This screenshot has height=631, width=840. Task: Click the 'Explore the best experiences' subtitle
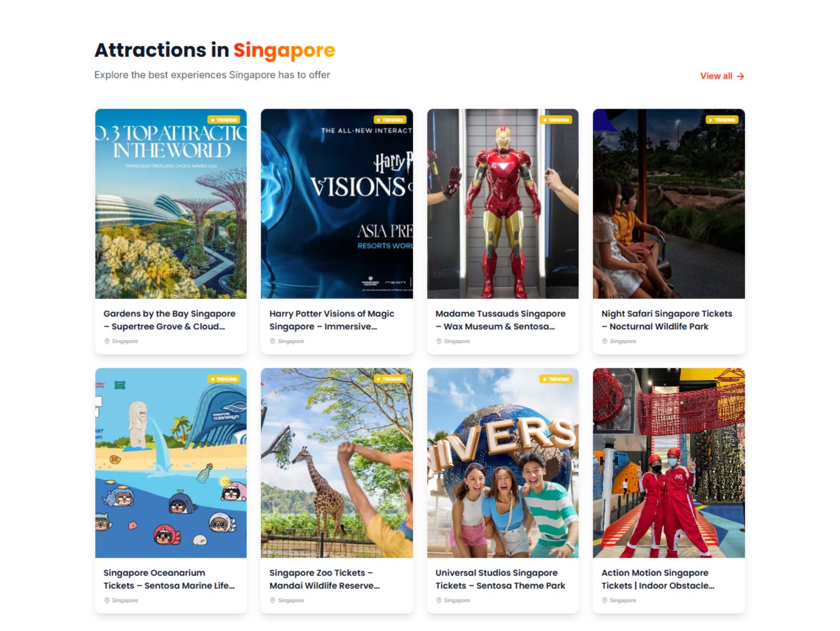(212, 75)
